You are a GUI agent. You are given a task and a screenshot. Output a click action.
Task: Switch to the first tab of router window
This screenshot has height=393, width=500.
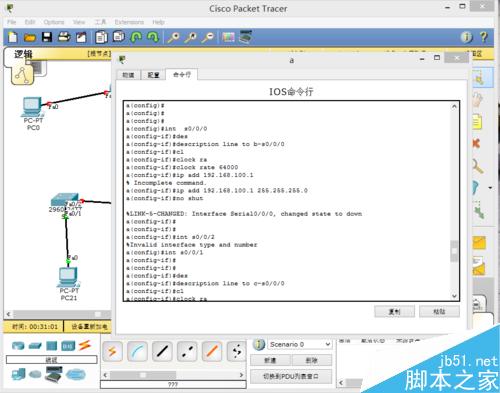click(128, 75)
